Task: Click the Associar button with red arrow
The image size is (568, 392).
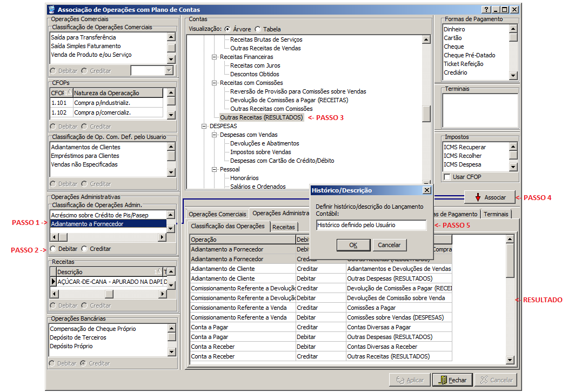Action: pos(491,197)
